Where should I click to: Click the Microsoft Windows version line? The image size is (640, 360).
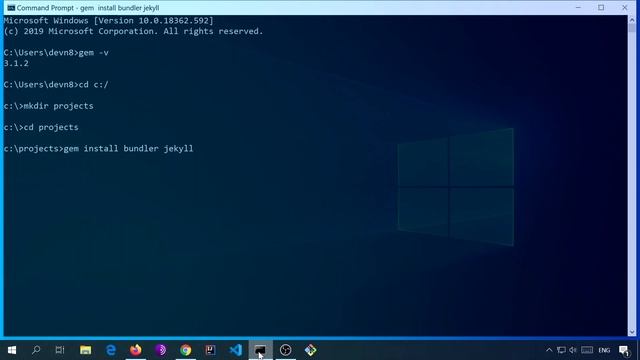tap(109, 21)
